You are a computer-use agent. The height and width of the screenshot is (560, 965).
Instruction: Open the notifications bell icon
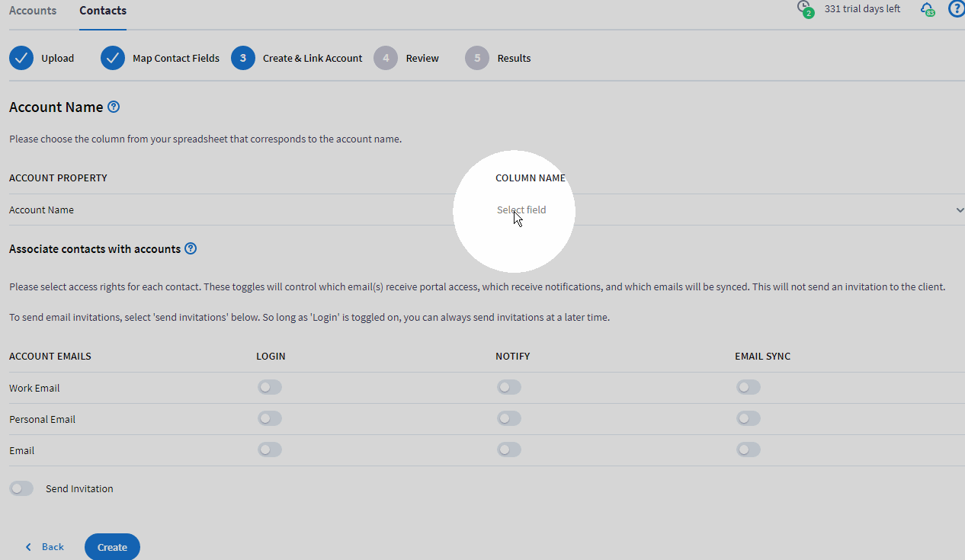click(927, 9)
